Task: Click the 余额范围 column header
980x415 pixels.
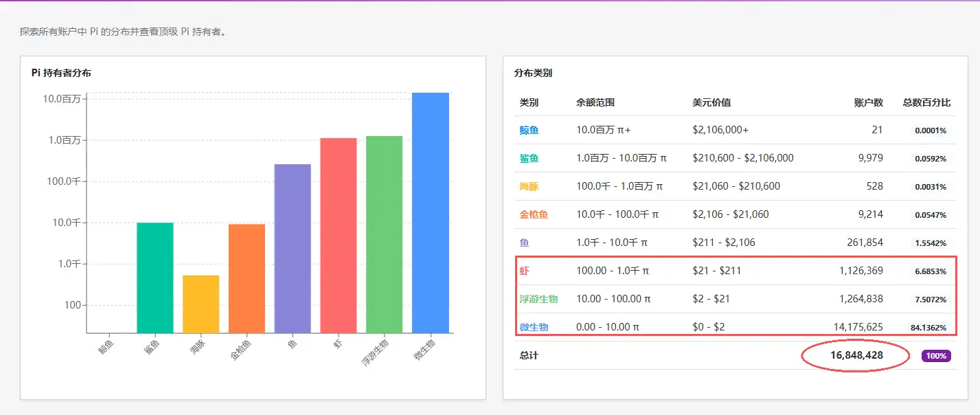Action: 595,102
